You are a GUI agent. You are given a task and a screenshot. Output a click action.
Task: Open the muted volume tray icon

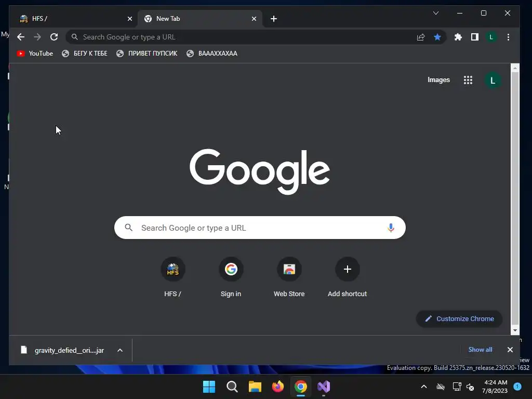pyautogui.click(x=470, y=387)
